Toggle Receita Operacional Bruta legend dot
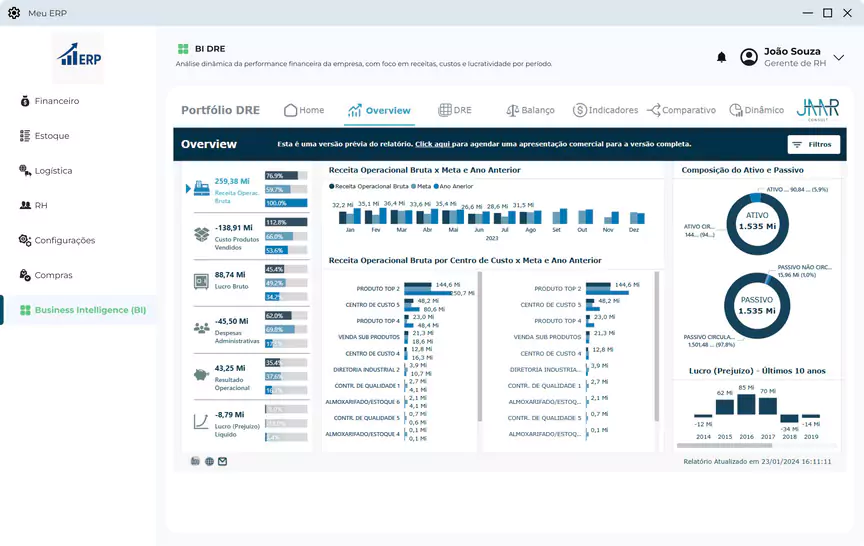Image resolution: width=864 pixels, height=546 pixels. [332, 186]
